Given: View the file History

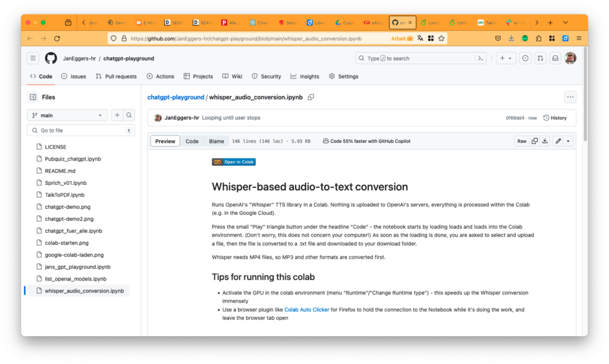Looking at the screenshot, I should 555,118.
